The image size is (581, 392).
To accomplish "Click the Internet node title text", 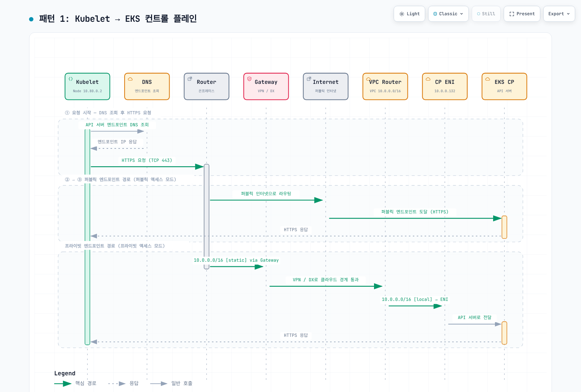I will 326,82.
